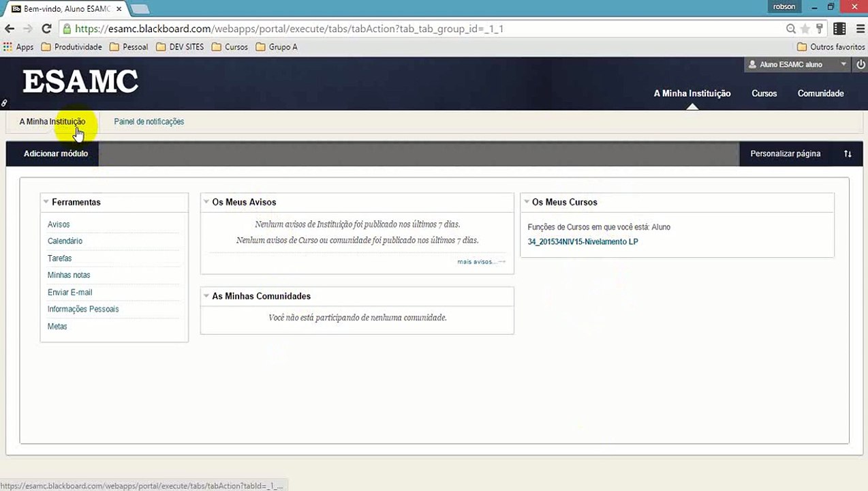Open the Produtividade bookmarks folder
Viewport: 868px width, 491px height.
(72, 47)
